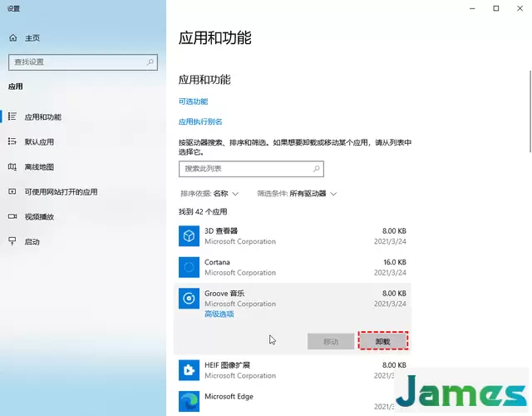The image size is (532, 416).
Task: Click the vertical scrollbar on the right
Action: (x=530, y=111)
